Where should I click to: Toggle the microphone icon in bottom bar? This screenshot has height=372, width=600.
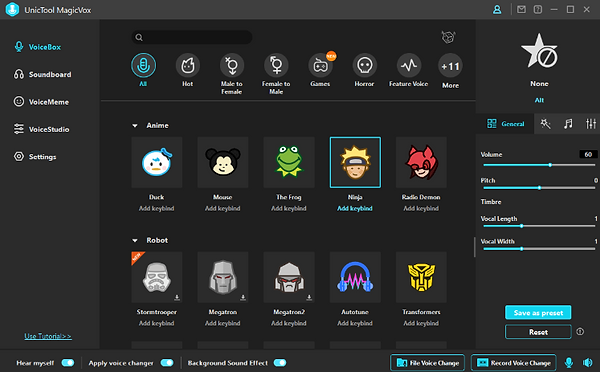pos(569,362)
